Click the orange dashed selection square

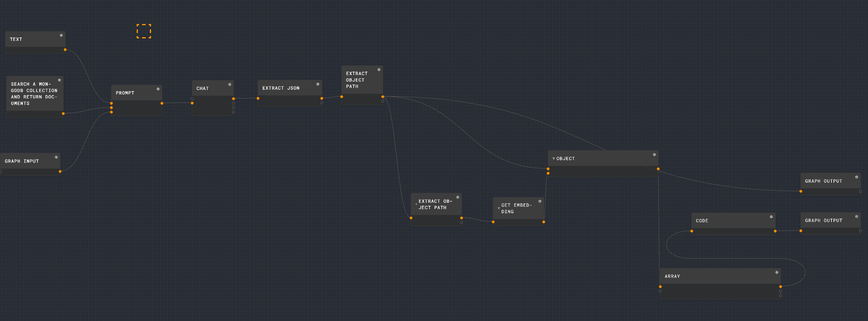coord(144,31)
